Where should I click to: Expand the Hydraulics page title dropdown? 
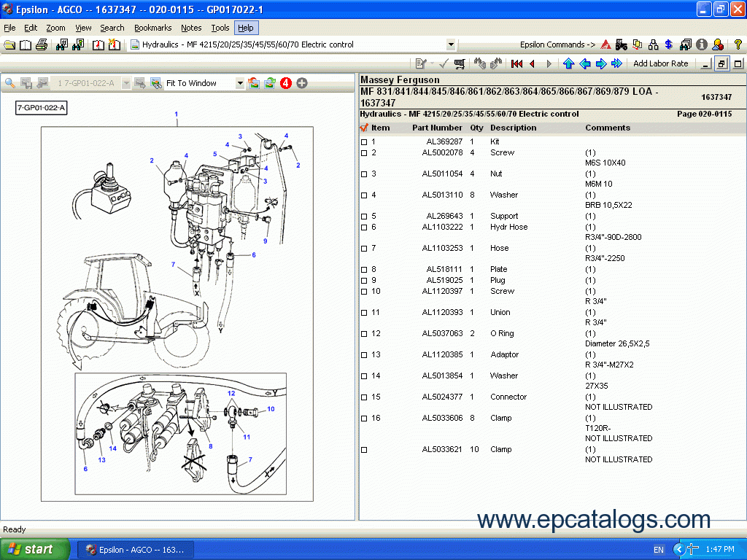451,45
